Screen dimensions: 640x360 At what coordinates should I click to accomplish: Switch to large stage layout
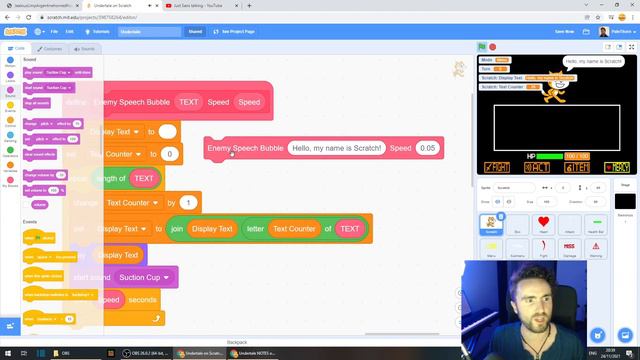click(619, 47)
